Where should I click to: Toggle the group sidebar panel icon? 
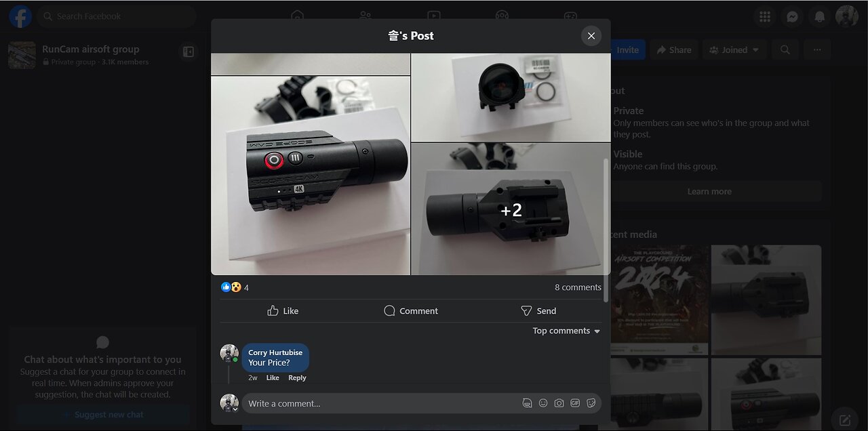pyautogui.click(x=189, y=52)
